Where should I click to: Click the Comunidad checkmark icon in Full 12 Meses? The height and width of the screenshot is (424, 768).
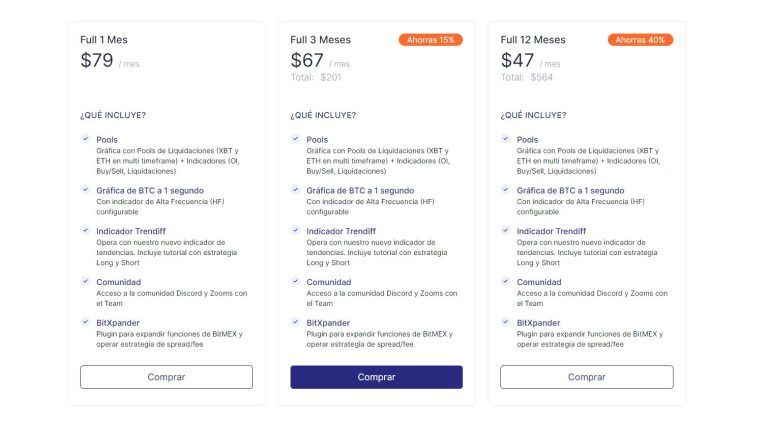point(505,282)
